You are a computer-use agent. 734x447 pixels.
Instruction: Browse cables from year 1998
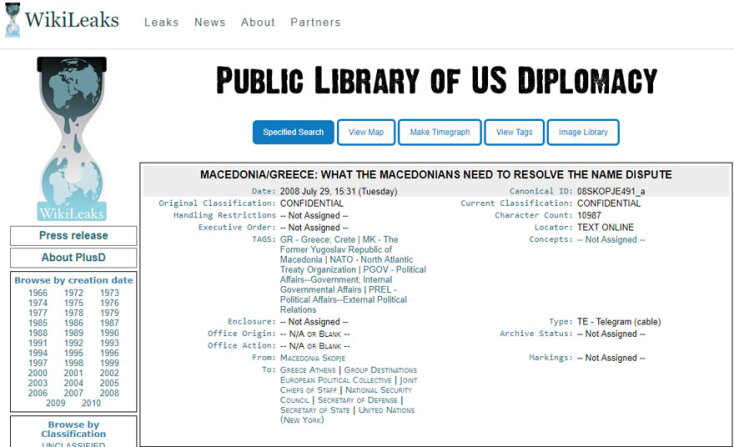click(73, 363)
